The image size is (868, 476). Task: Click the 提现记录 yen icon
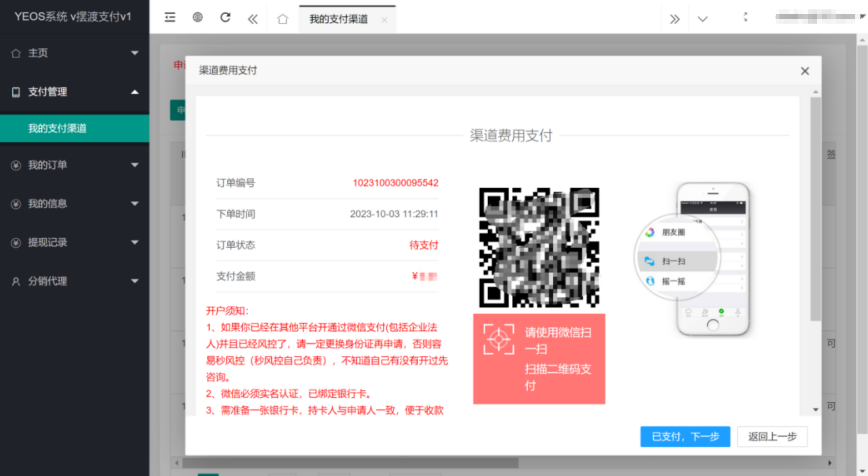pos(16,243)
